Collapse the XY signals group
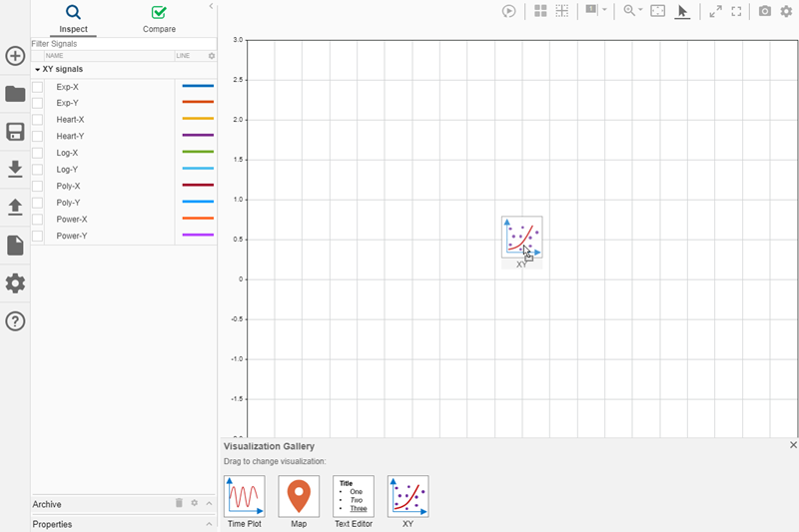 point(37,69)
